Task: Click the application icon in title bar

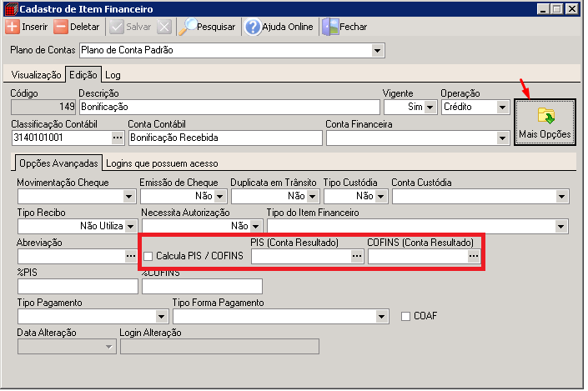Action: tap(12, 9)
